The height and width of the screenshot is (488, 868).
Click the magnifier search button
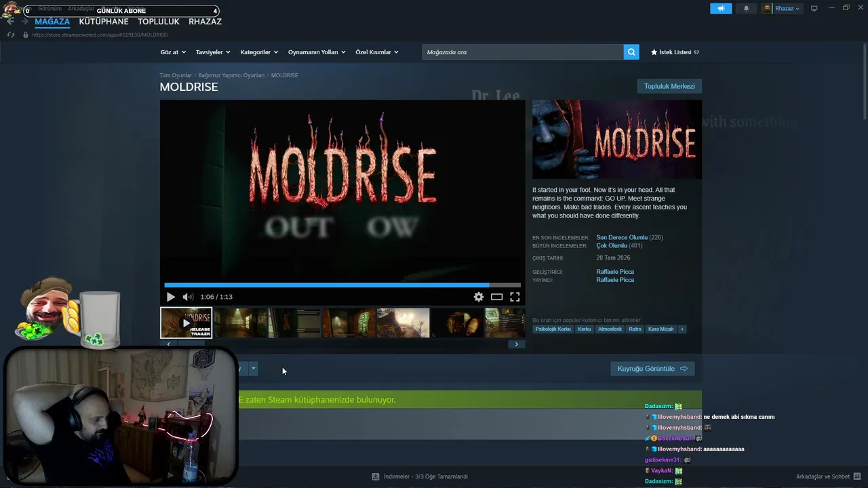[631, 52]
